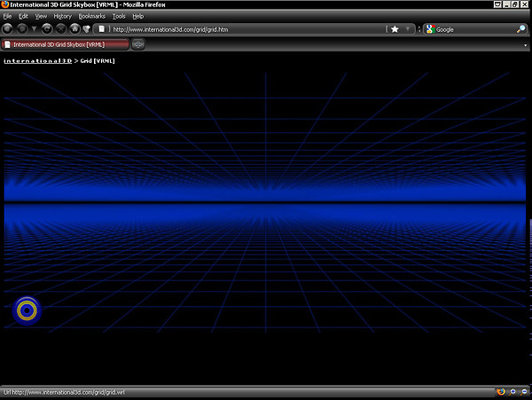This screenshot has height=400, width=532.
Task: Open the History menu
Action: click(62, 16)
